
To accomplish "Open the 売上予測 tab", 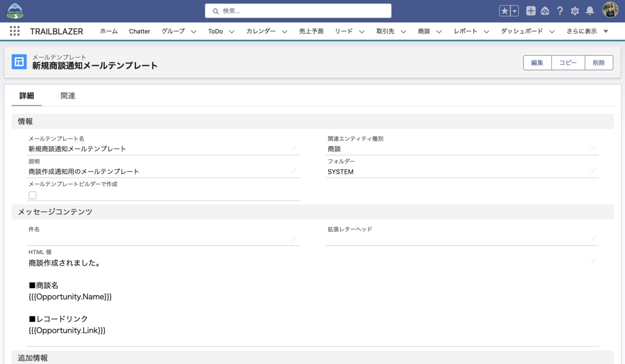I will point(311,31).
